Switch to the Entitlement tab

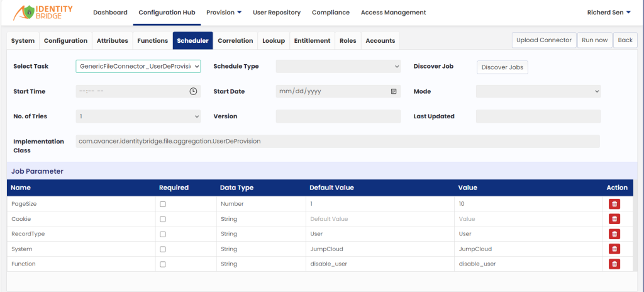(312, 41)
